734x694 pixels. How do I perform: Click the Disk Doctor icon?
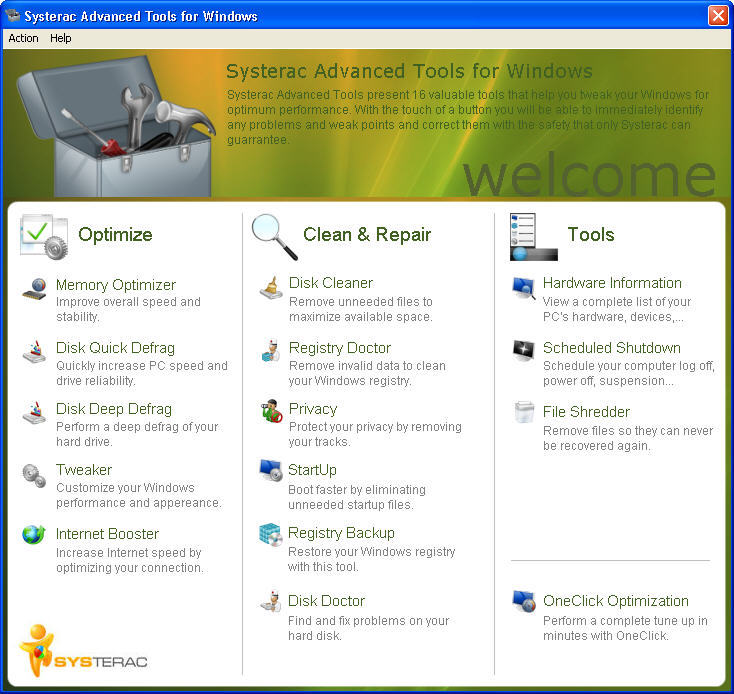tap(271, 601)
